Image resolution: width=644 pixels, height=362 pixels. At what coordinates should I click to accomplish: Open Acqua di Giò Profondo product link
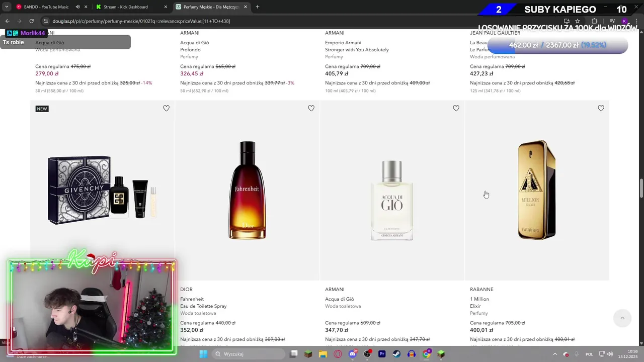pos(194,46)
